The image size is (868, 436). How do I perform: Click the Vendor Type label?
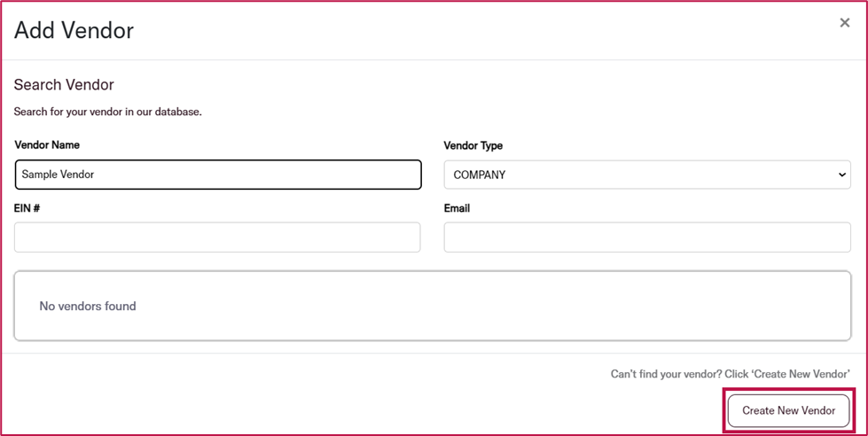click(x=473, y=146)
